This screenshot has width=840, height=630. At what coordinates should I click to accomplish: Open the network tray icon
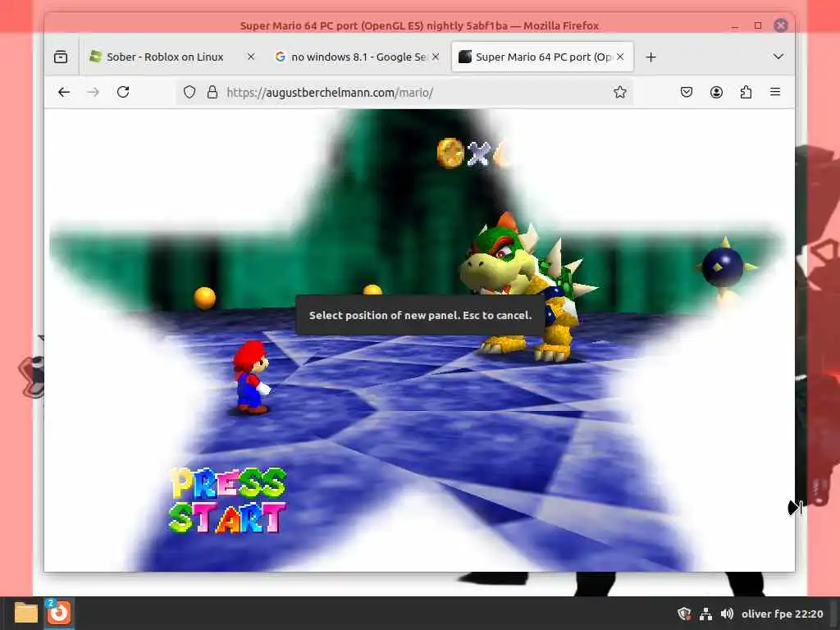(705, 614)
